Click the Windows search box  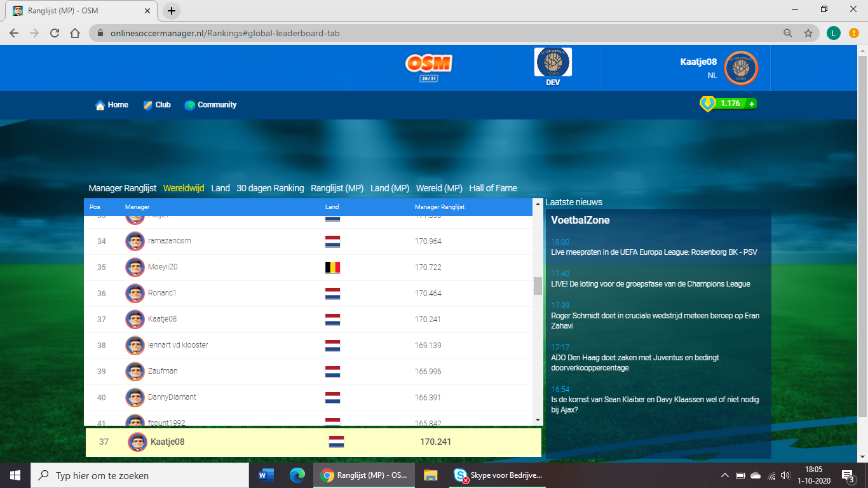click(139, 475)
